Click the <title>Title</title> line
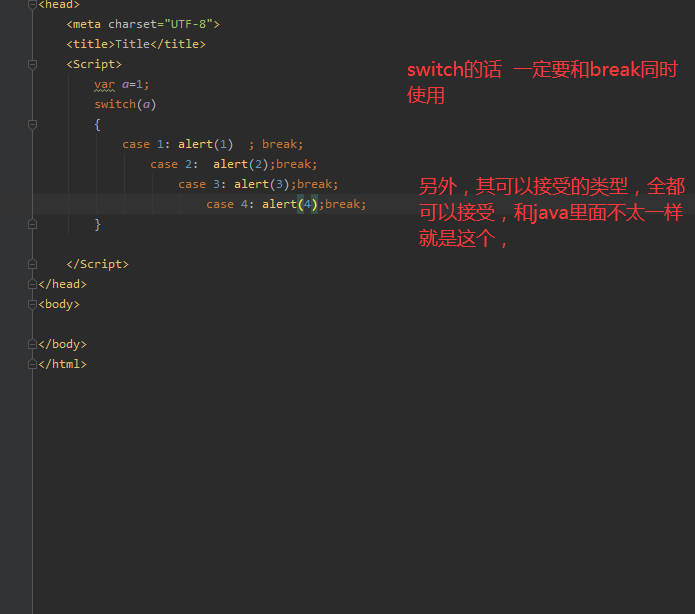695x614 pixels. (x=136, y=44)
